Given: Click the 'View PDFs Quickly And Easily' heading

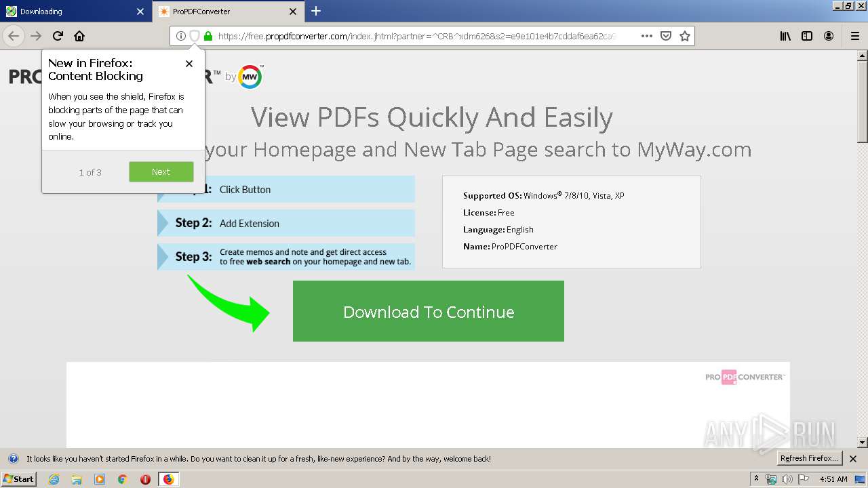Looking at the screenshot, I should (432, 117).
